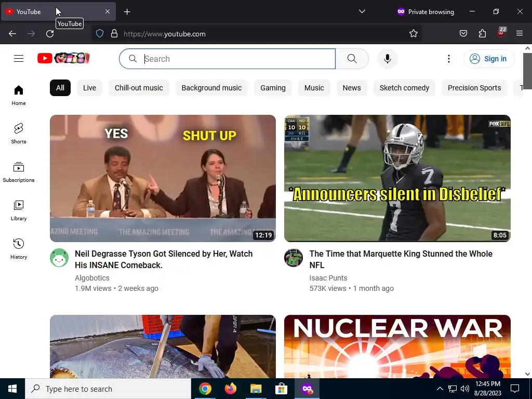Viewport: 532px width, 399px height.
Task: Open Shorts in the sidebar
Action: (19, 134)
